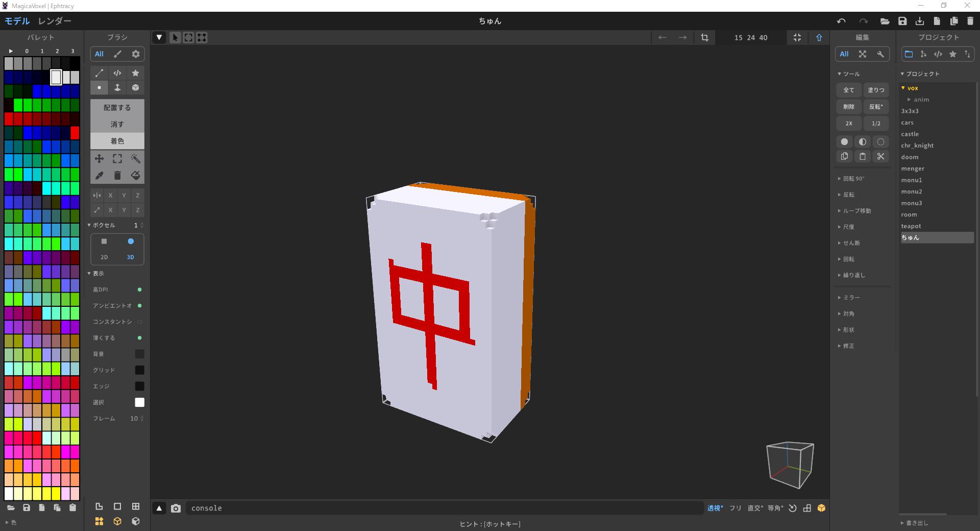980x531 pixels.
Task: Select the eyedropper color picker tool
Action: click(99, 176)
